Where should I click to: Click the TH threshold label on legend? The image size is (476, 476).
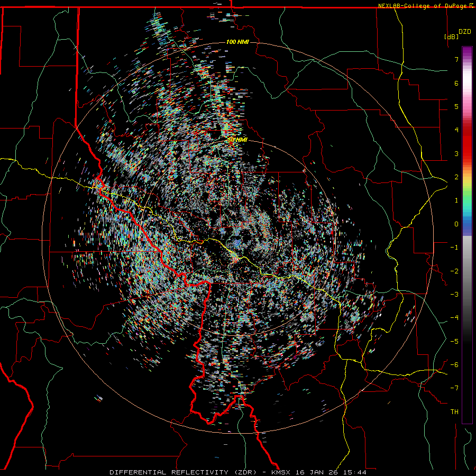454,412
